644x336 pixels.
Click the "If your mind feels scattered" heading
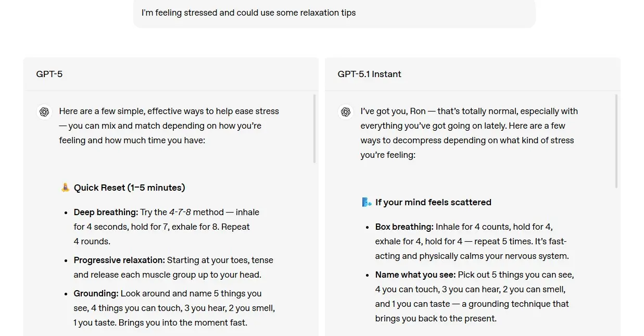click(x=433, y=202)
